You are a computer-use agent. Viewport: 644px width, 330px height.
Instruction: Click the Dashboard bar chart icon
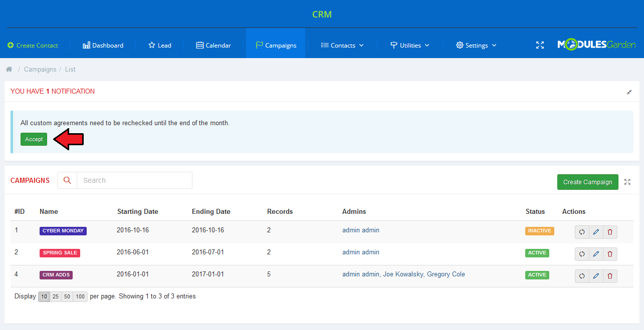[86, 45]
